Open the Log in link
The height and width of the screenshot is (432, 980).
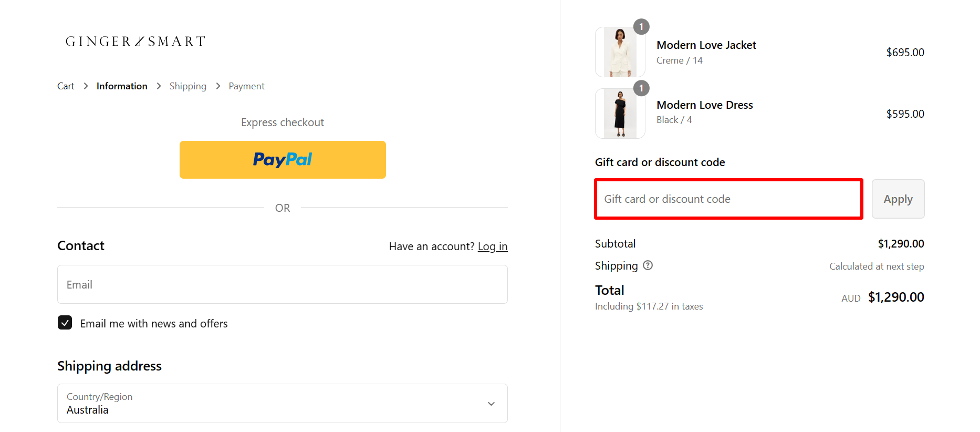point(493,246)
